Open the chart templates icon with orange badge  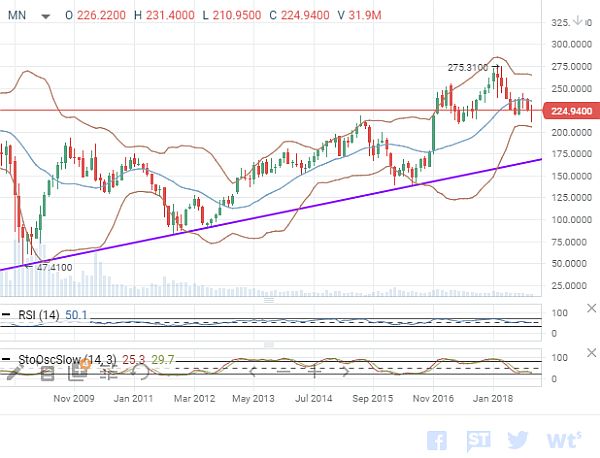[x=79, y=370]
